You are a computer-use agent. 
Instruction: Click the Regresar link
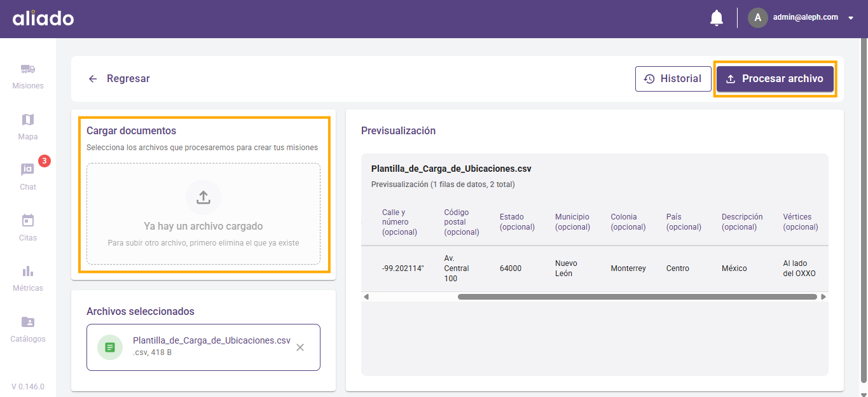128,79
